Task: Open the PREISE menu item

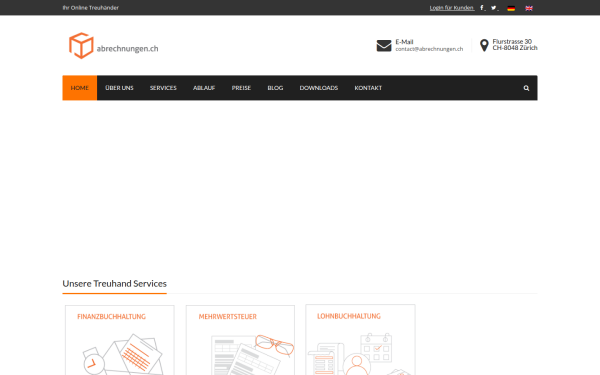Action: point(241,88)
